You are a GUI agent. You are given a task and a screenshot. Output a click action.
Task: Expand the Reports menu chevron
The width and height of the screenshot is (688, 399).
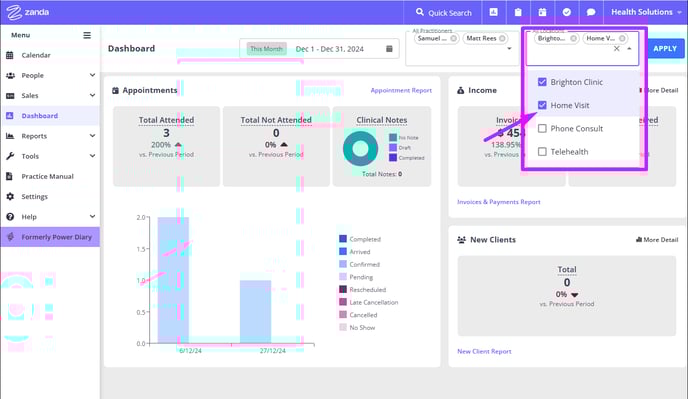pos(92,136)
